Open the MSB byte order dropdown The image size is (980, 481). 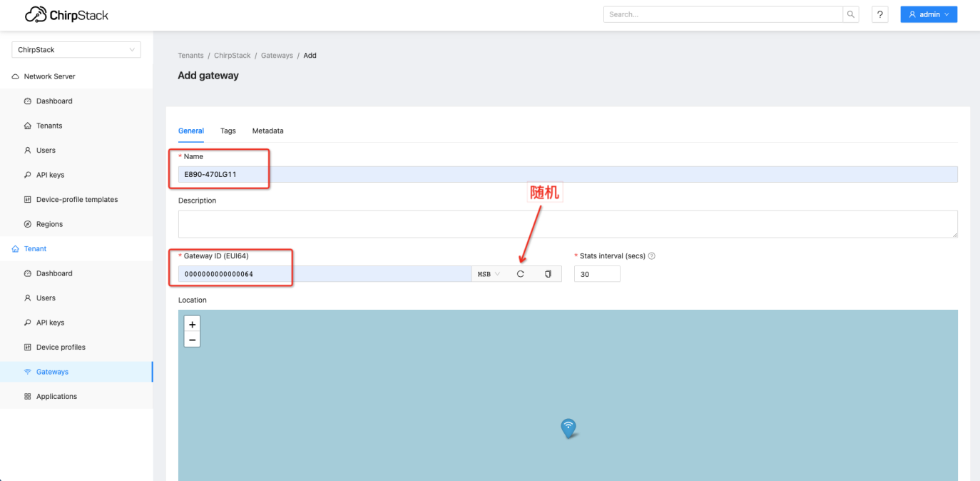488,273
